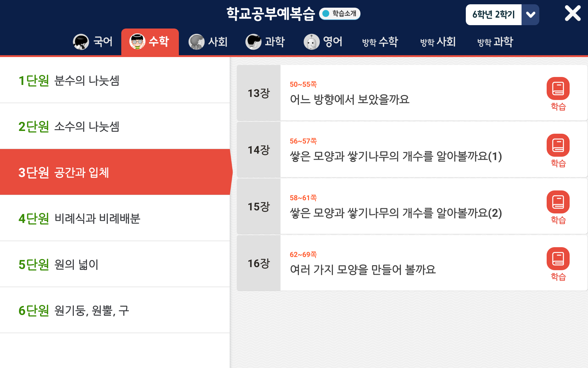Open lesson 어느 방향에서 보았을까요
Screen dimensions: 588x368
[x=349, y=99]
